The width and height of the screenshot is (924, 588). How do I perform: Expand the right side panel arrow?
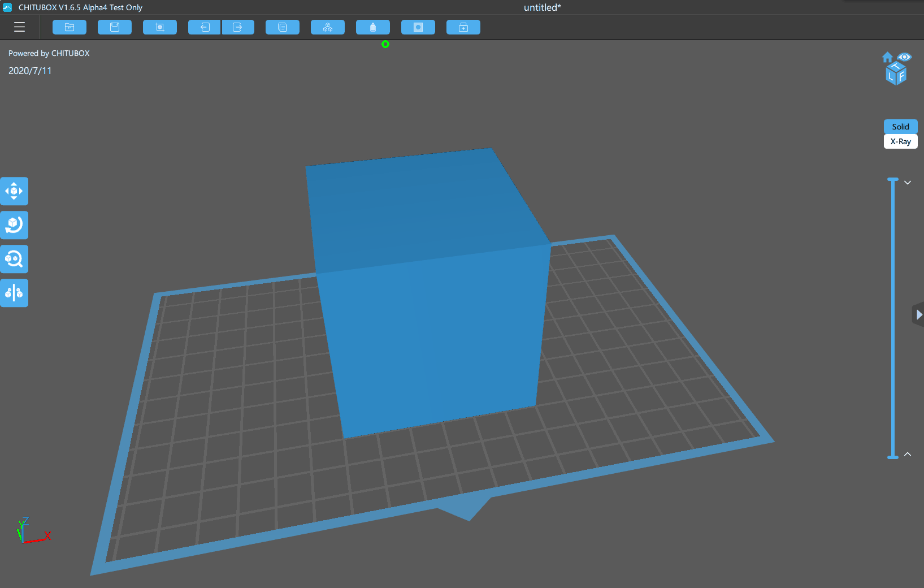pos(918,314)
